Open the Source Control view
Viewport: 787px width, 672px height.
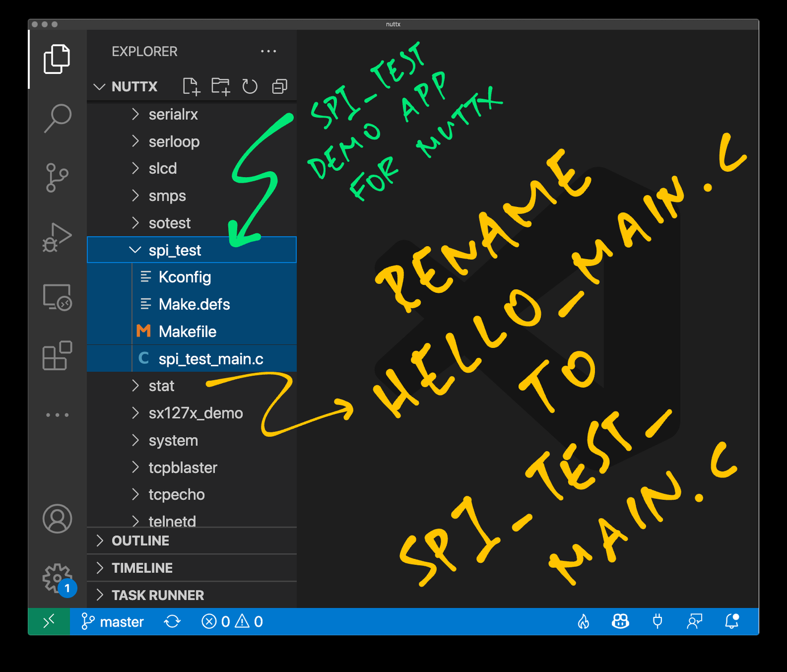(57, 177)
